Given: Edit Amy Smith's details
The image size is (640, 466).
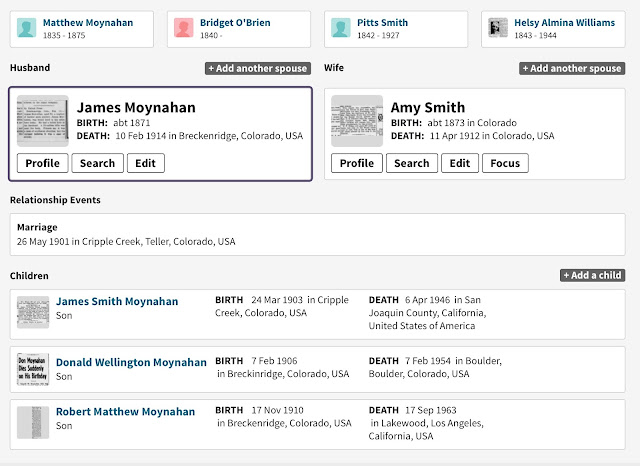Looking at the screenshot, I should point(459,163).
